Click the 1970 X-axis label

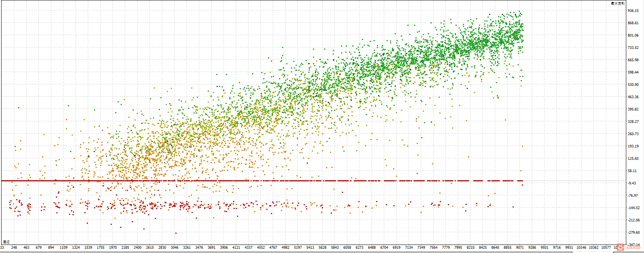[113, 248]
